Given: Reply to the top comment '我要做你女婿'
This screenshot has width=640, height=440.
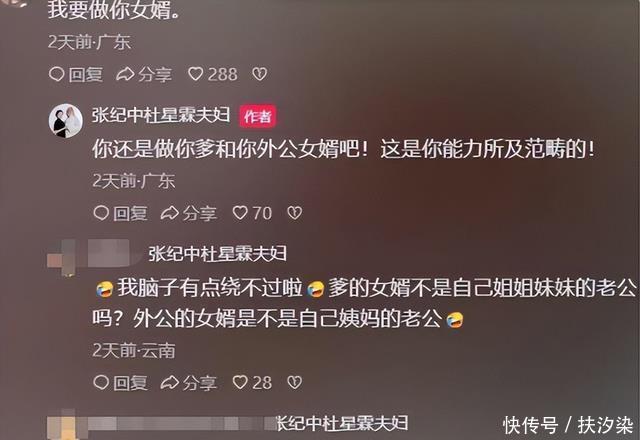Looking at the screenshot, I should 76,74.
